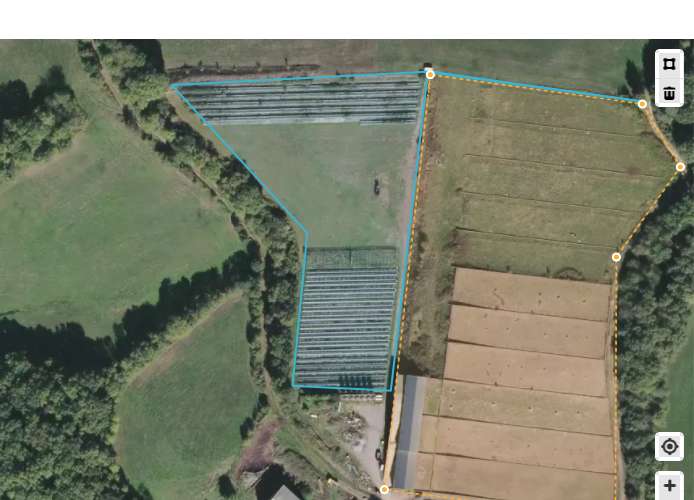
Task: Select the easternmost orange vertex handle
Action: click(680, 167)
